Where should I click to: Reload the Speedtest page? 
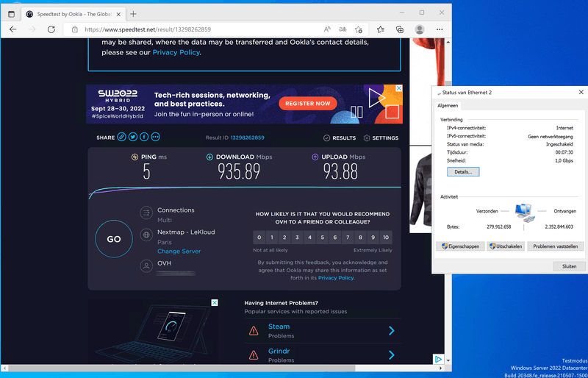coord(51,29)
